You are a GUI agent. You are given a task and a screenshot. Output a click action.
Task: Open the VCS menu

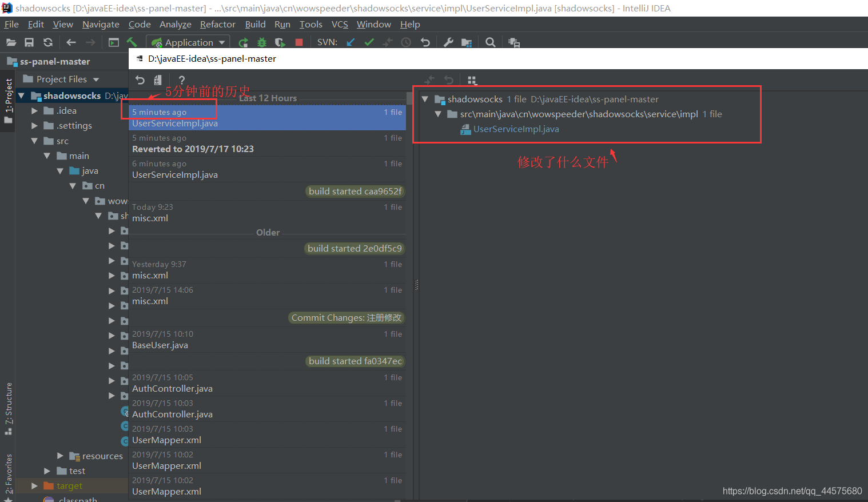(340, 24)
